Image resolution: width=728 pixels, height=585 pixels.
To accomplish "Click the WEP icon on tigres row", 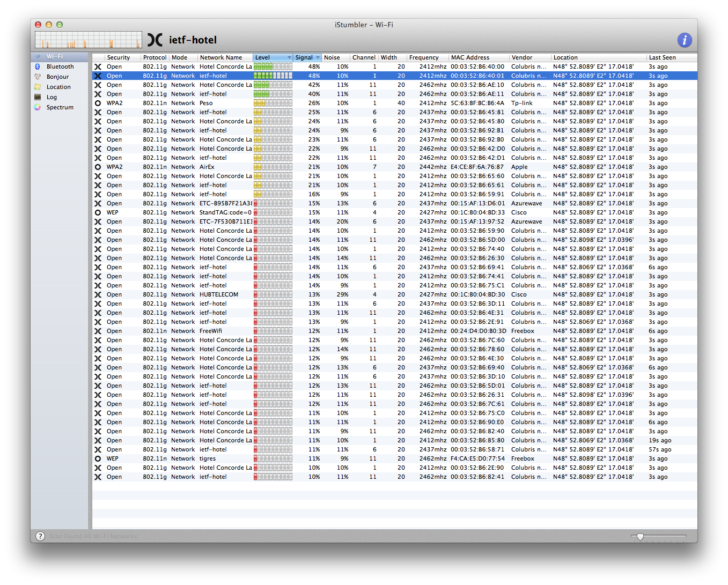I will [98, 458].
